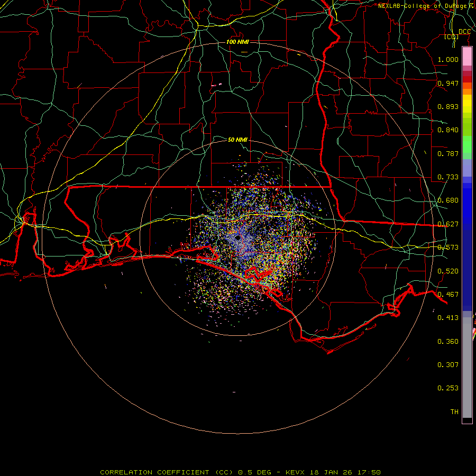Select the 0.520 scale value
Screen dimensions: 476x476
[448, 271]
